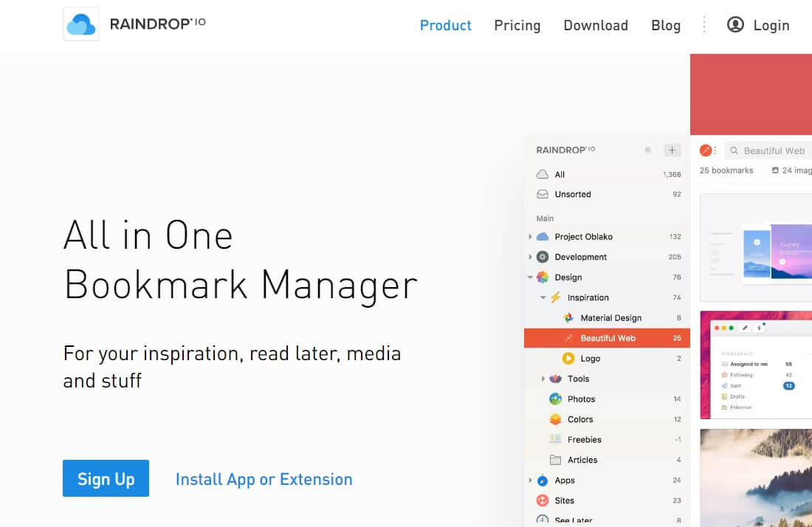Click the Material Design pinwheel icon
This screenshot has height=527, width=812.
(x=568, y=318)
